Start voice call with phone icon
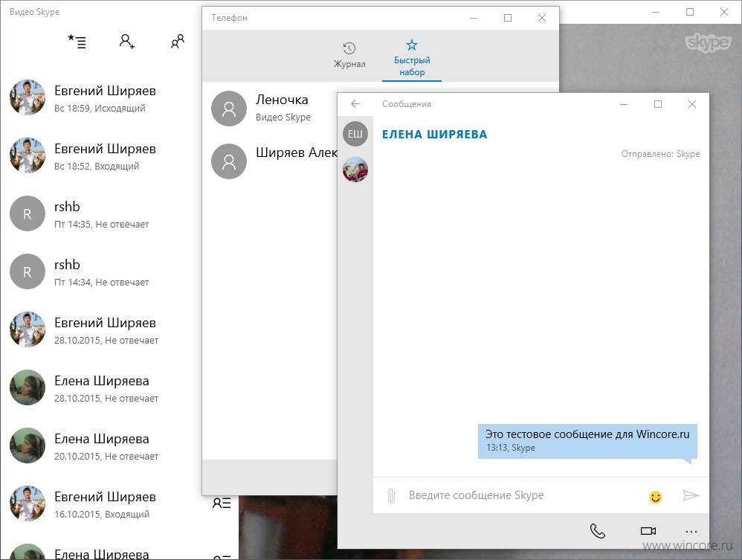 pyautogui.click(x=598, y=531)
